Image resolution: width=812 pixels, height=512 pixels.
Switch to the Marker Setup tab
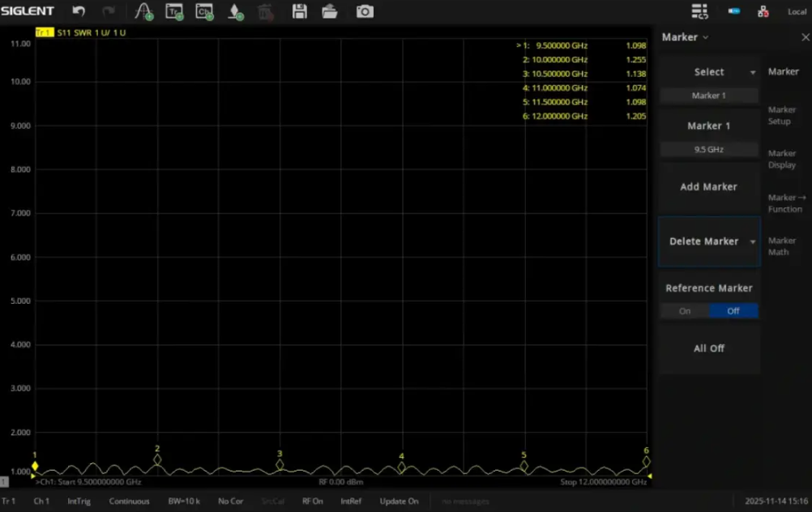pos(782,116)
